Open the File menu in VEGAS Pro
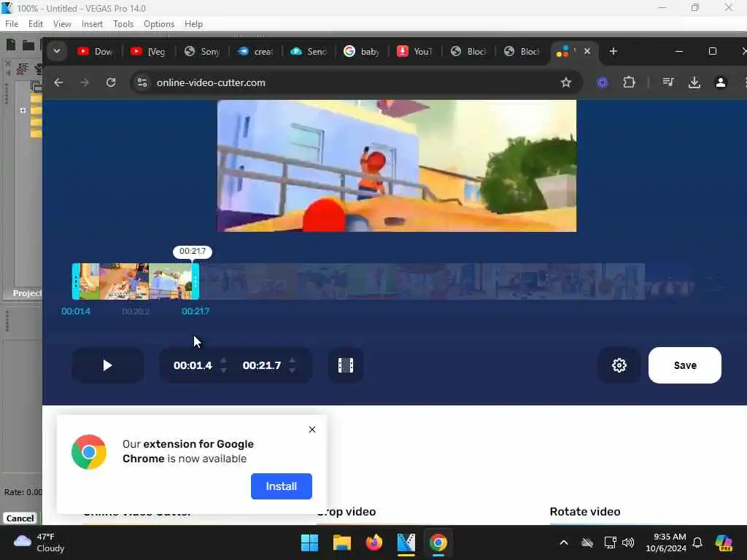 [12, 24]
